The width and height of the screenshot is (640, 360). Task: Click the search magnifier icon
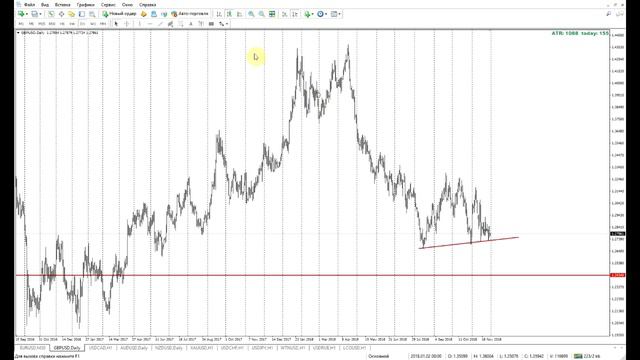609,14
